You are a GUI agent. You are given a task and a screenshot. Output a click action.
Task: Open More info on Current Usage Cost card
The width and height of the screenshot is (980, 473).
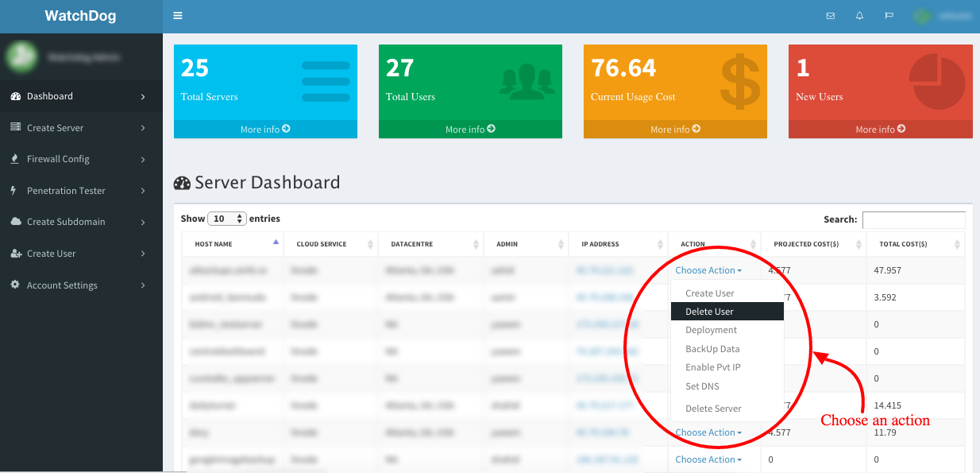675,129
